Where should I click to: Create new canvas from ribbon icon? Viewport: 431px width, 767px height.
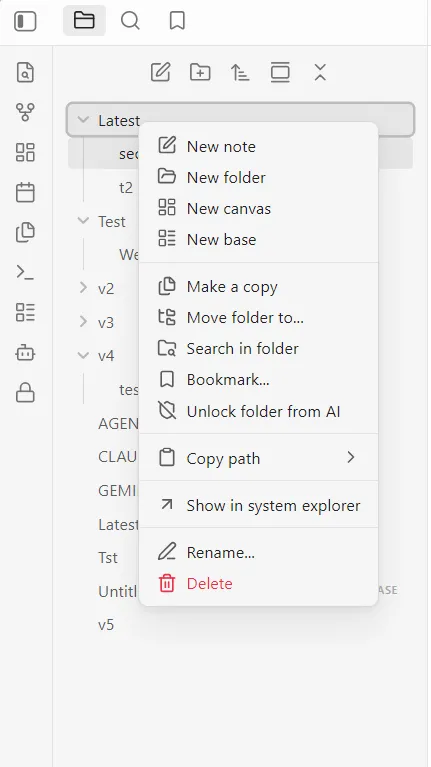point(25,152)
